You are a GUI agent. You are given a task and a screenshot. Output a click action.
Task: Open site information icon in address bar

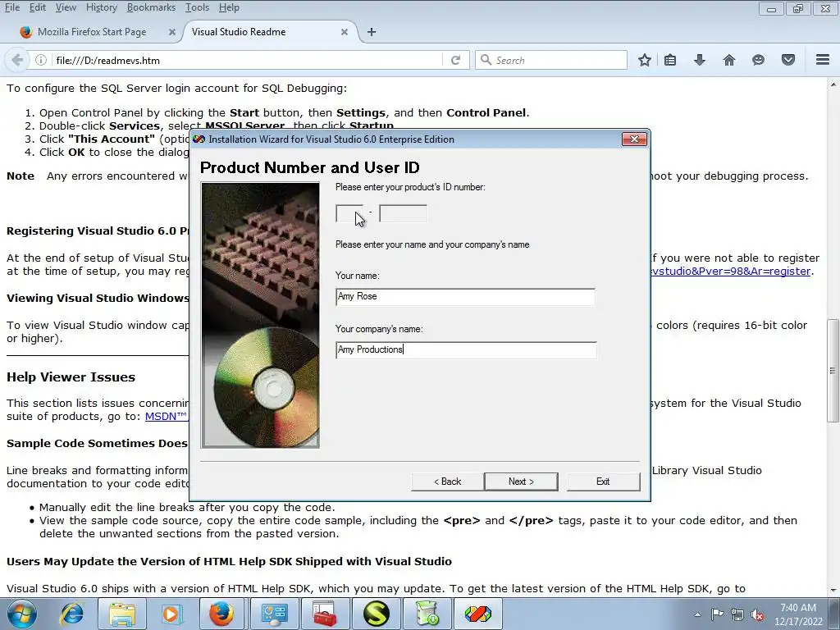click(41, 60)
